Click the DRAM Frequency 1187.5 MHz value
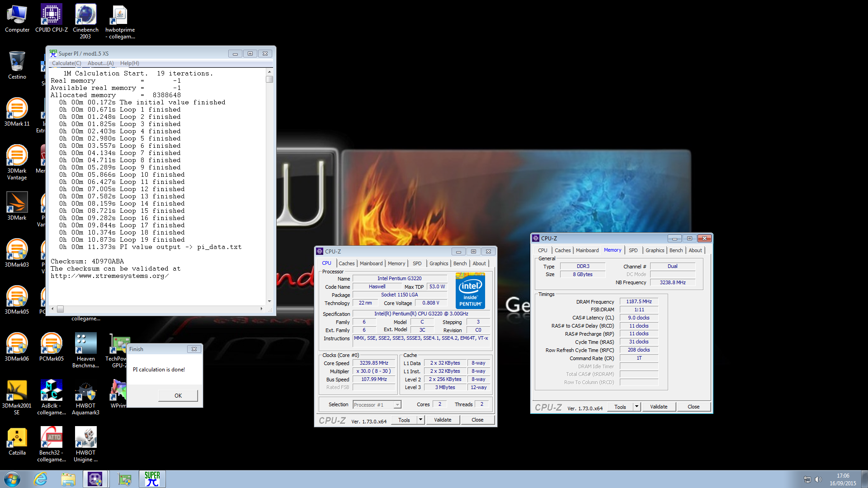The width and height of the screenshot is (868, 488). coord(639,301)
